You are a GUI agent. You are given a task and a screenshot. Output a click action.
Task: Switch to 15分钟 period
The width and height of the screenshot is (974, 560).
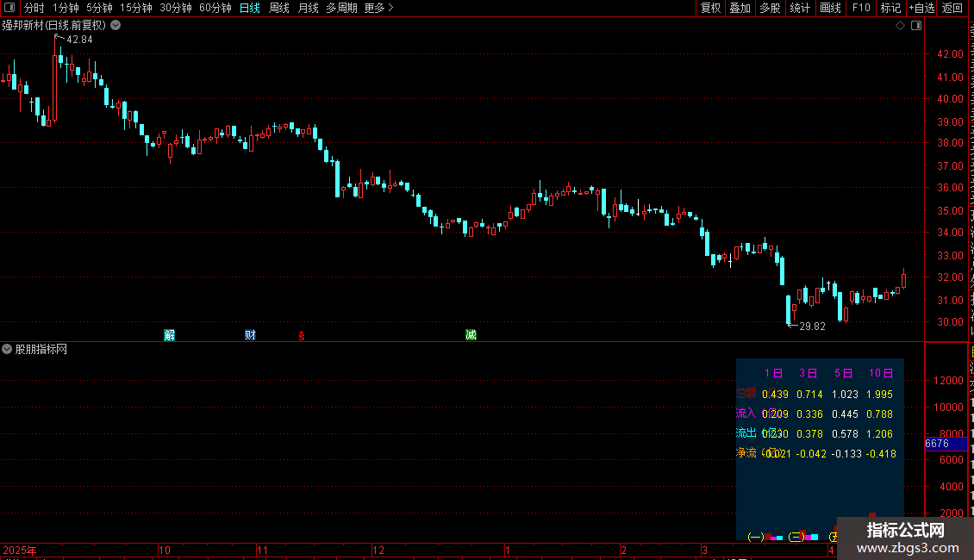click(136, 8)
